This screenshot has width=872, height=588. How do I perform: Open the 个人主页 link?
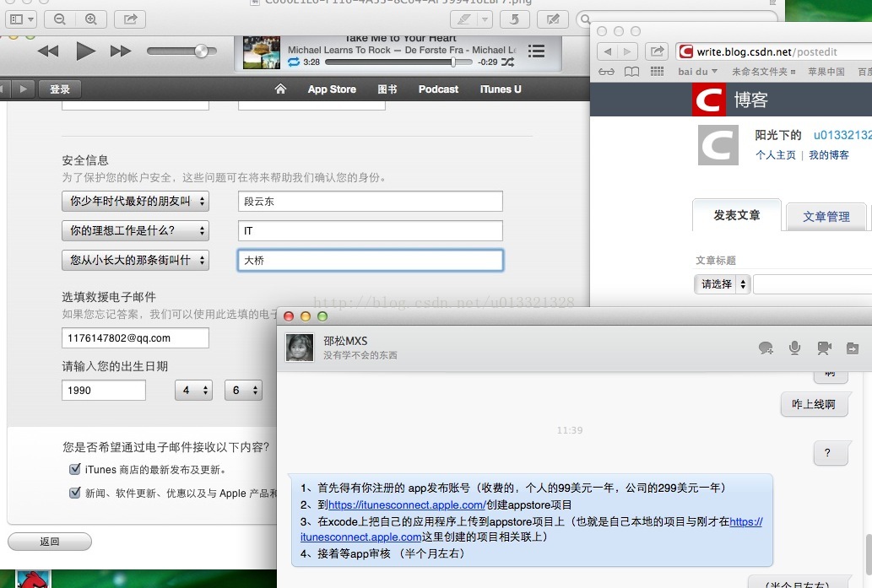pos(775,155)
